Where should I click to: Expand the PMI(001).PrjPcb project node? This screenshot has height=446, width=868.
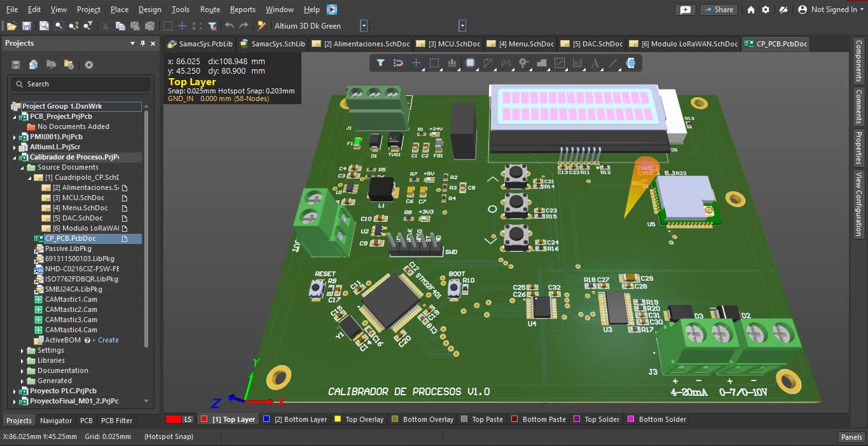(15, 137)
